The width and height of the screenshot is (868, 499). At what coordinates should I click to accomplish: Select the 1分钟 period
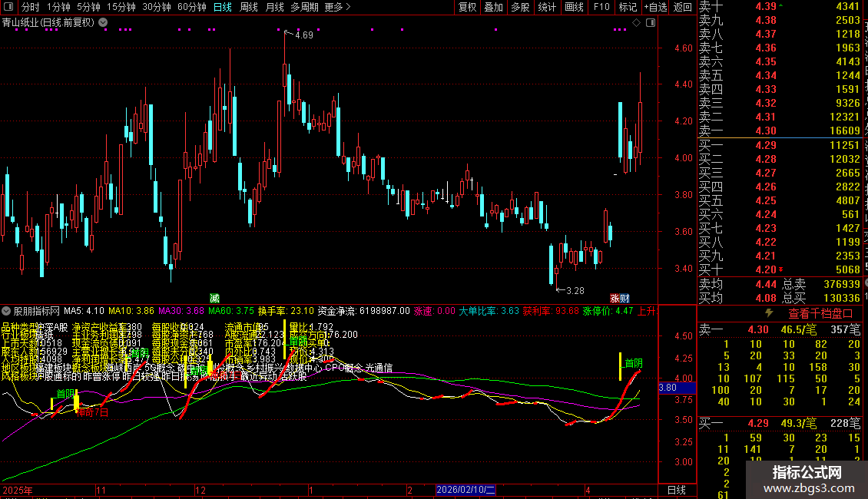58,7
